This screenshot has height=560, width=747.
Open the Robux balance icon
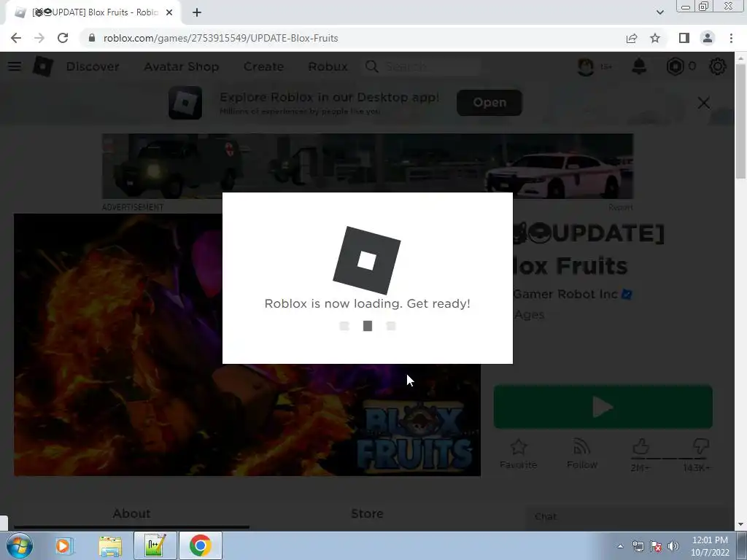point(675,66)
